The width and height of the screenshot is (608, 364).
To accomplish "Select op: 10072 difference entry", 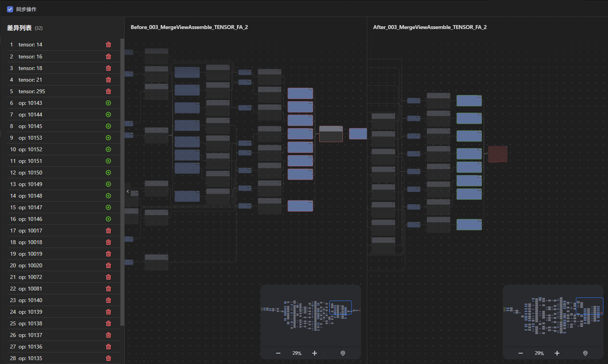I will (30, 277).
